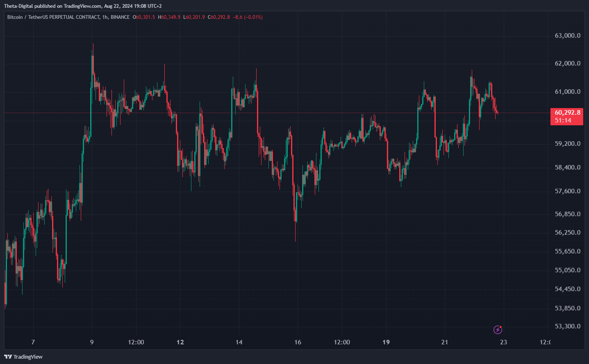Viewport: 589px width, 364px height.
Task: Click the change value −8.6 (−0.01%)
Action: point(248,17)
